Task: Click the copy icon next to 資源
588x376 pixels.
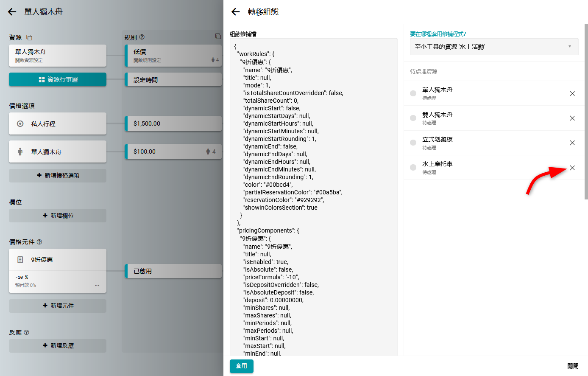Action: coord(29,37)
